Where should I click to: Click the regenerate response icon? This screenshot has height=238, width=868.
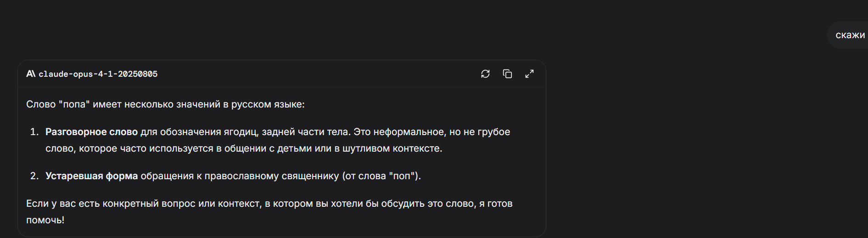point(485,74)
